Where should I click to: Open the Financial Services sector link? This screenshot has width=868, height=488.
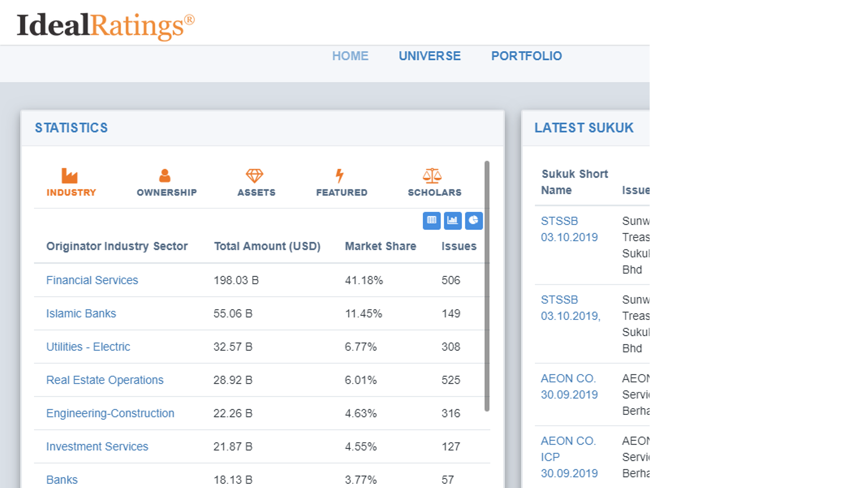coord(92,280)
